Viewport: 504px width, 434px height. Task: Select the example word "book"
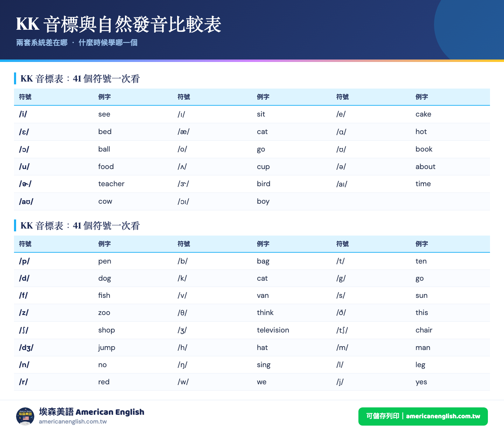coord(424,149)
